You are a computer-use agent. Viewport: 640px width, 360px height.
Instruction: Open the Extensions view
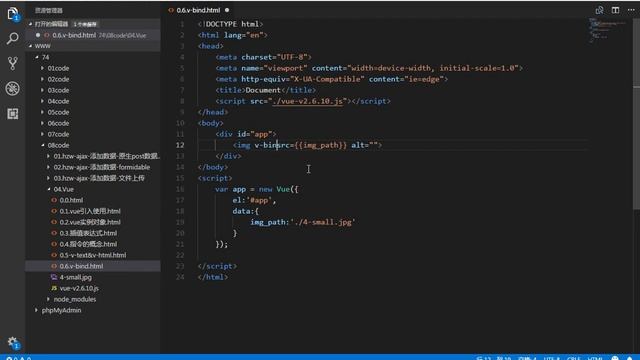(x=13, y=113)
